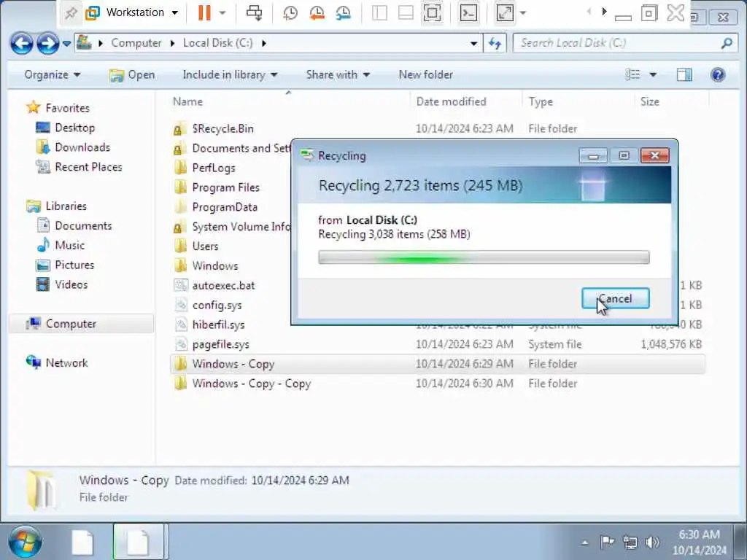This screenshot has height=560, width=747.
Task: Toggle the thumbnail bar icon
Action: click(406, 13)
